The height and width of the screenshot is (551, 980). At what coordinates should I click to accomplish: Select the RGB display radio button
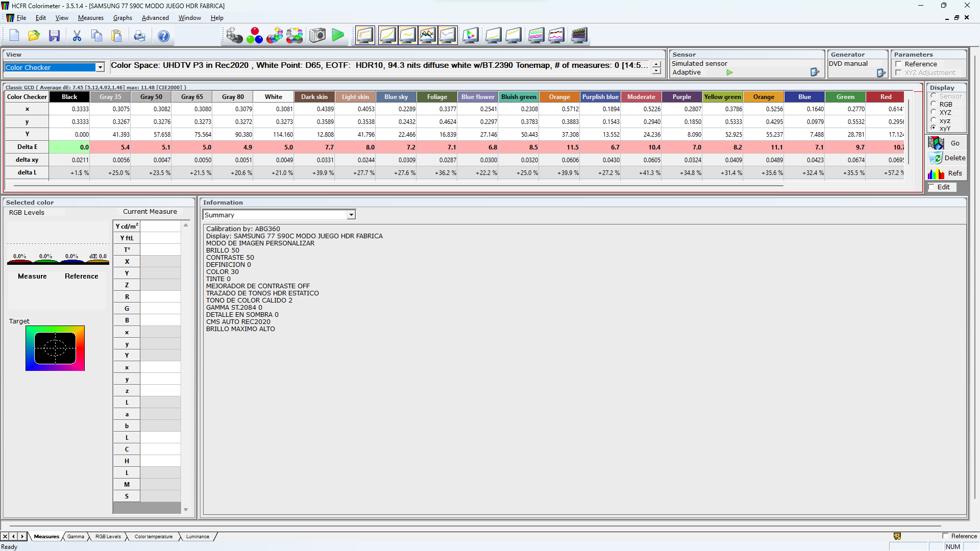pyautogui.click(x=933, y=104)
